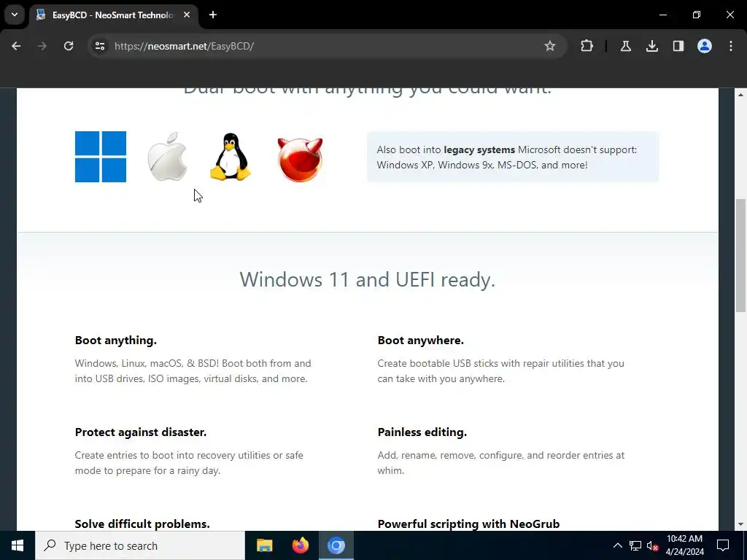Click the "Boot anything." heading
Viewport: 747px width, 560px height.
pos(116,341)
